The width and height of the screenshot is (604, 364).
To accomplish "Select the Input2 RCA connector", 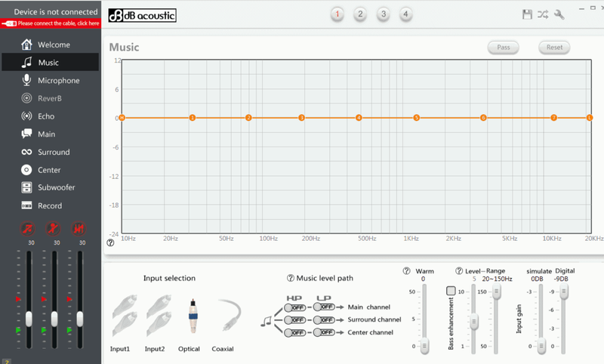I will 159,316.
